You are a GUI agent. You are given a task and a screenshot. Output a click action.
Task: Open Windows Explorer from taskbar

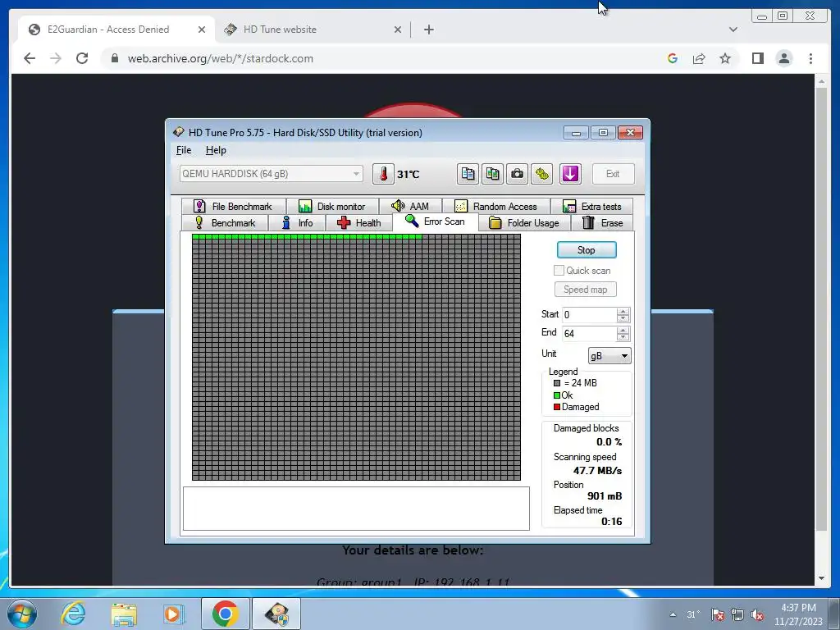tap(124, 614)
